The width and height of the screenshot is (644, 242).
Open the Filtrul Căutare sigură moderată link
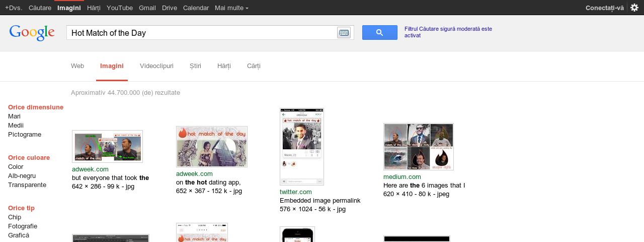[448, 32]
